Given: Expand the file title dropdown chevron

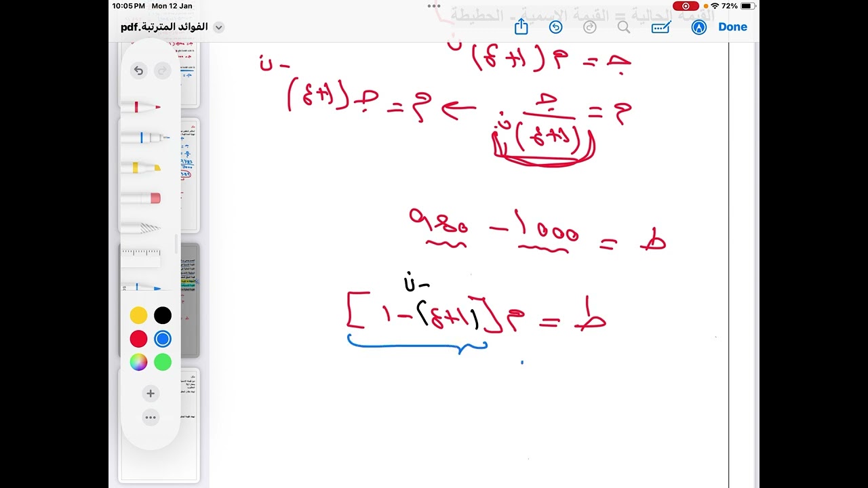Looking at the screenshot, I should tap(218, 28).
